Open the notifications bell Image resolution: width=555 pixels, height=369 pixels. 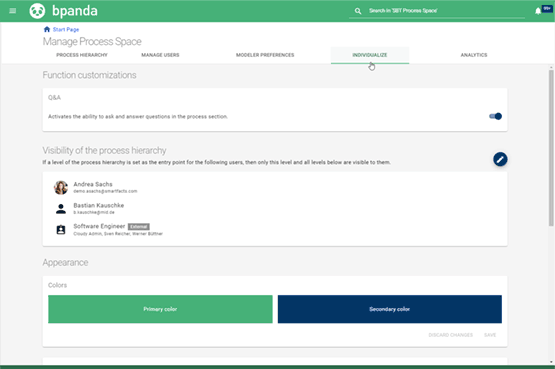coord(538,11)
